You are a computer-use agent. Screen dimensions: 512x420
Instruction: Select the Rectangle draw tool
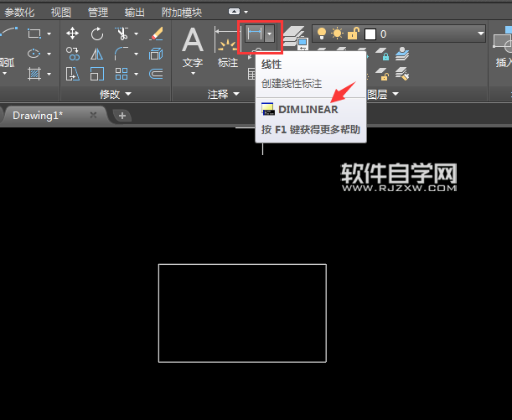34,34
